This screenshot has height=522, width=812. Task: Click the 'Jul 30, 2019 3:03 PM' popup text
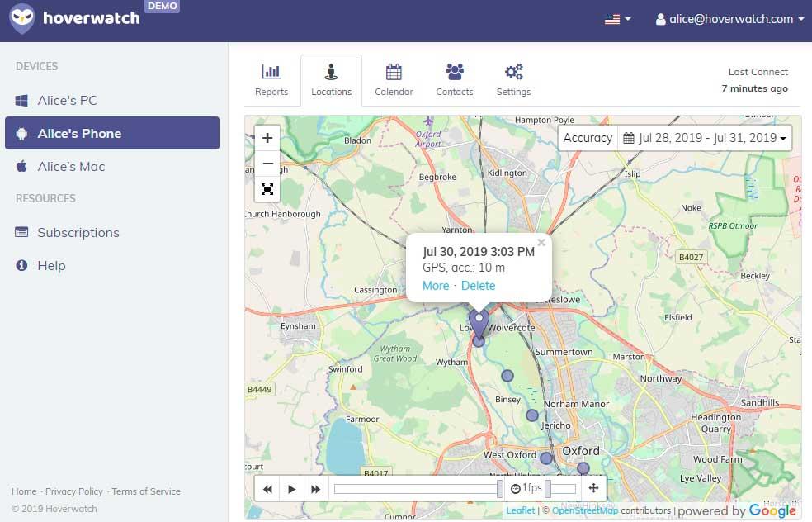coord(478,252)
